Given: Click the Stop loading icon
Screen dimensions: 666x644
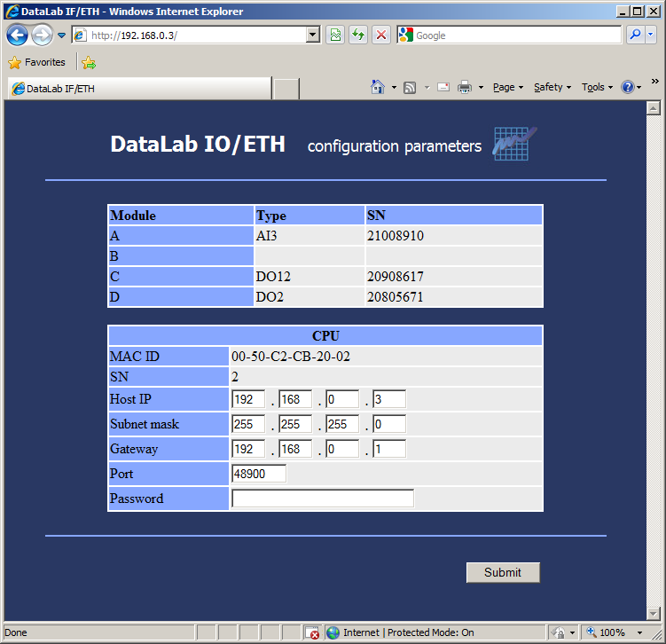Looking at the screenshot, I should point(381,35).
